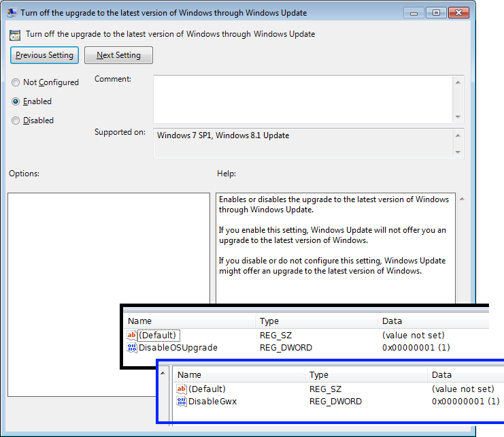Click the DisableGwx DWORD value icon
Viewport: 504px width, 437px height.
coord(182,402)
